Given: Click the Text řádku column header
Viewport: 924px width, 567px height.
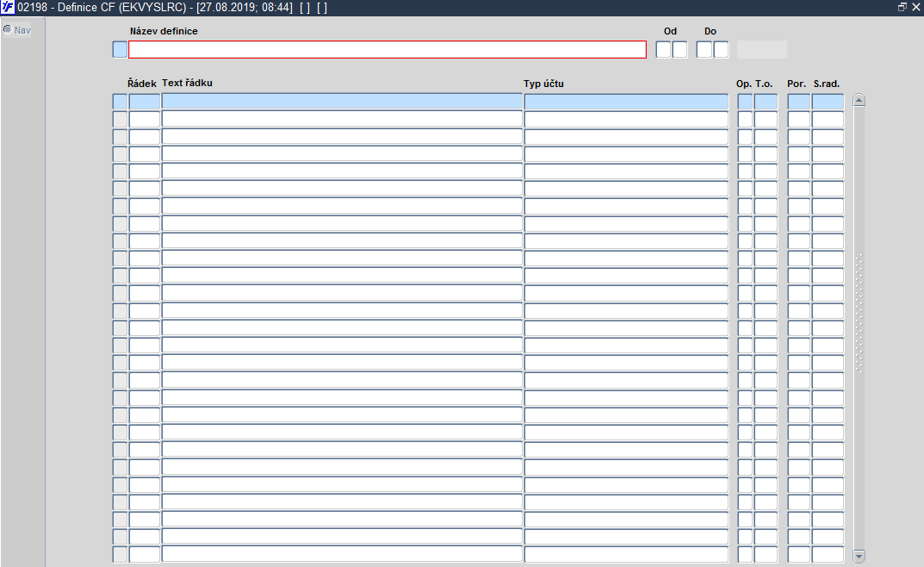Looking at the screenshot, I should tap(187, 83).
